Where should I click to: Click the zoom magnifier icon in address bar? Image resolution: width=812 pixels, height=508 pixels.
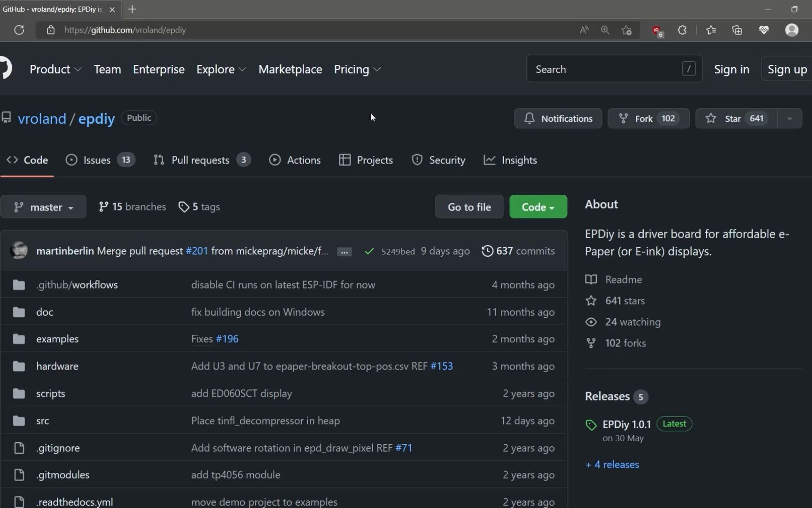click(x=605, y=30)
